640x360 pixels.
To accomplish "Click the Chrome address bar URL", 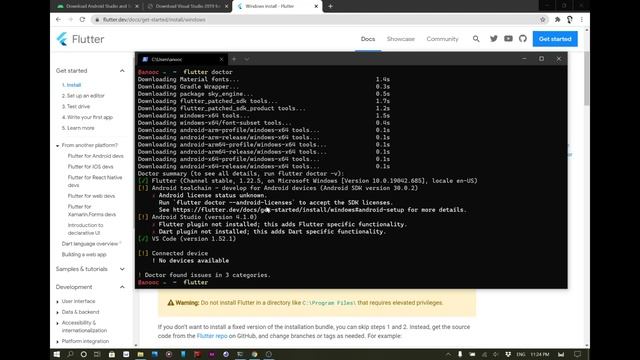I will (154, 20).
